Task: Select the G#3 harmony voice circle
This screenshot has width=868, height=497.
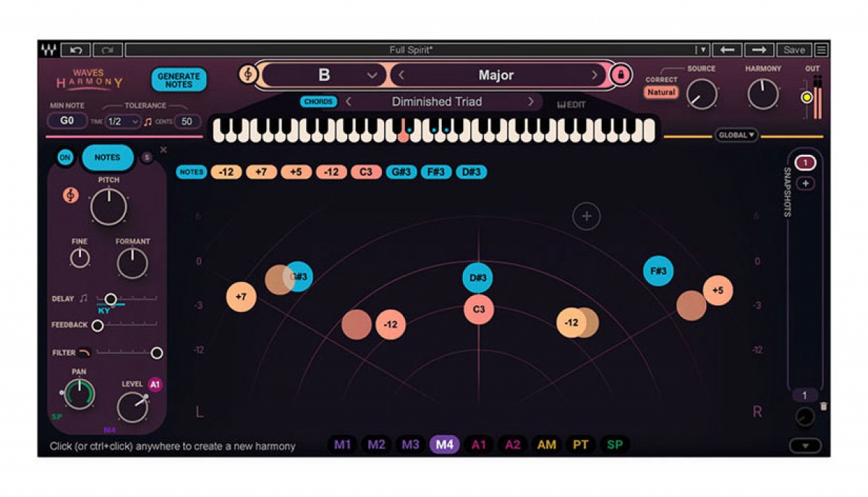Action: [x=299, y=276]
